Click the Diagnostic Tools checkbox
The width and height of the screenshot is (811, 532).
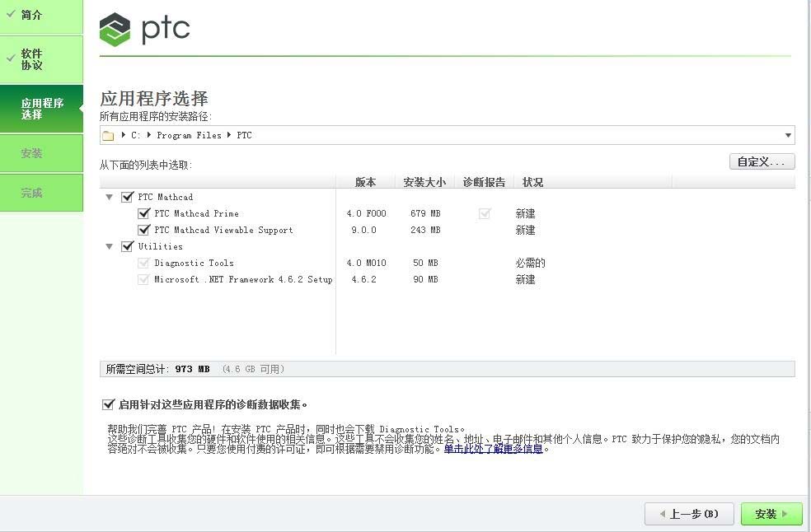143,264
